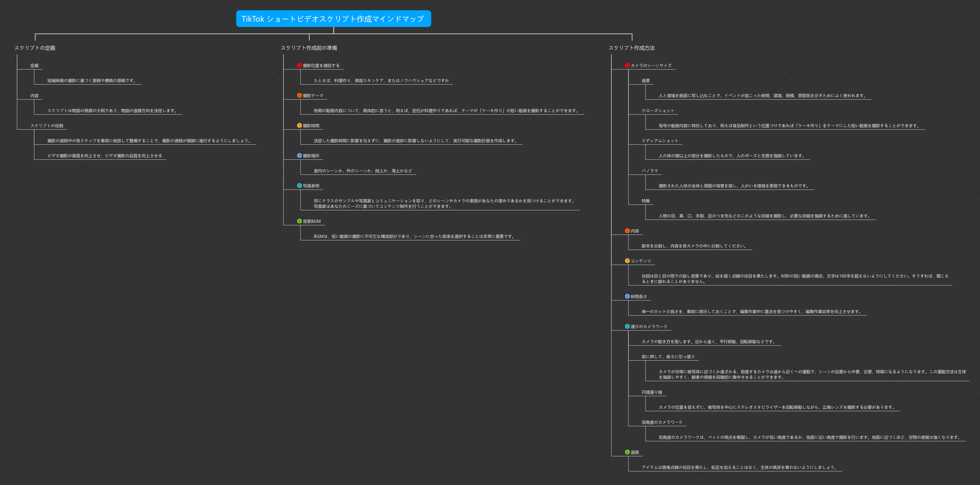Click the teal badge 5 beside 写真参照

(299, 186)
